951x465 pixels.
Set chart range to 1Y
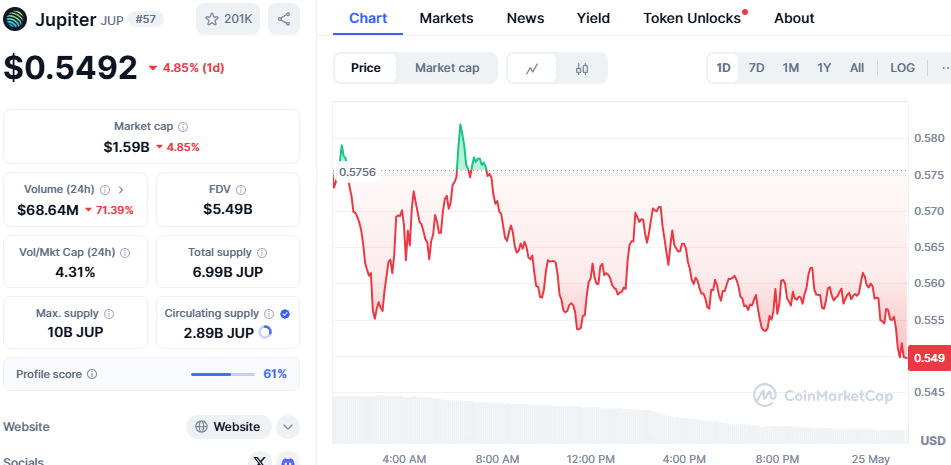click(x=824, y=68)
